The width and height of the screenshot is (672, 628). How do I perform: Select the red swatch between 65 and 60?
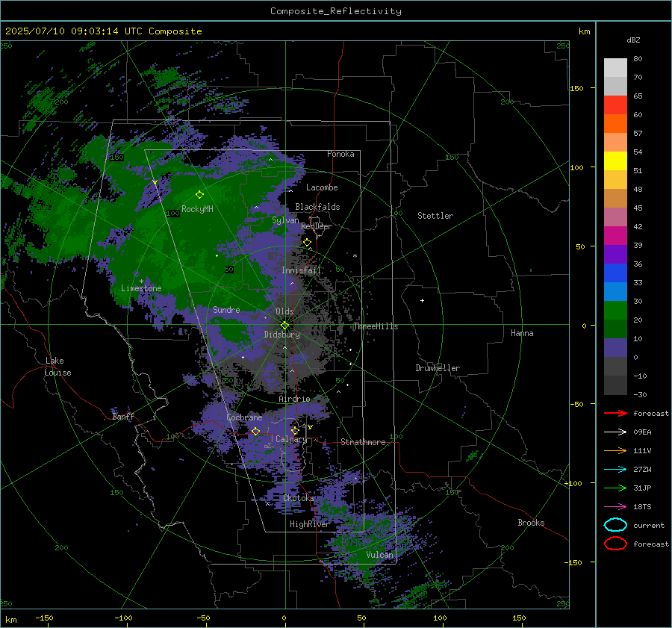coord(615,105)
